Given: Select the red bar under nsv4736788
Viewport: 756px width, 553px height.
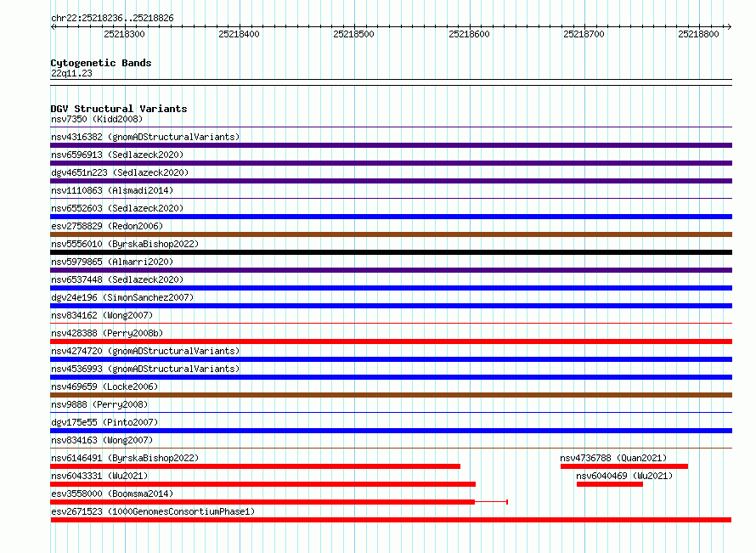Looking at the screenshot, I should tap(623, 466).
